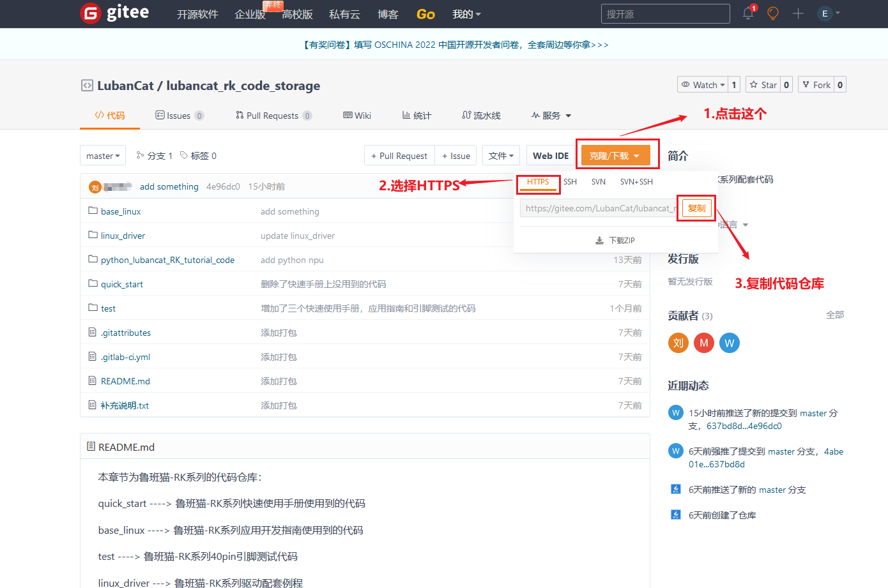
Task: Open the quick_start folder
Action: click(x=122, y=284)
